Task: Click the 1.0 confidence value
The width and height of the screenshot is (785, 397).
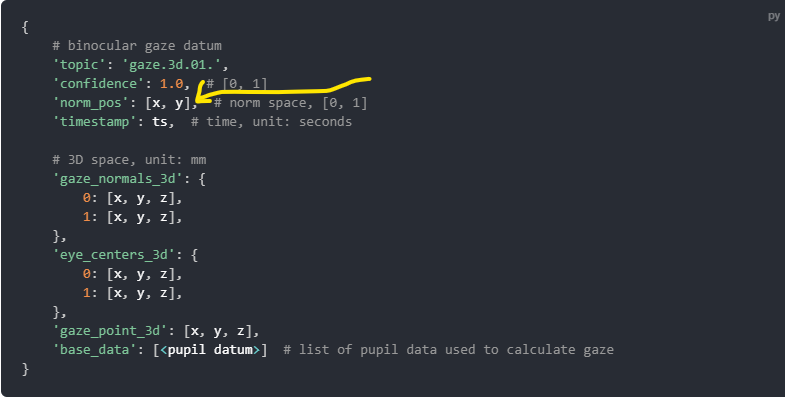Action: (x=171, y=84)
